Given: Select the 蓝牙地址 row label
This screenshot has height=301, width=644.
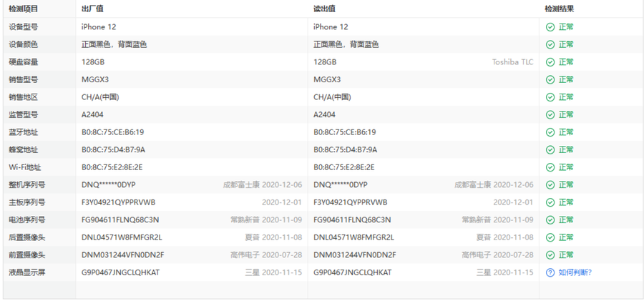Looking at the screenshot, I should point(24,132).
